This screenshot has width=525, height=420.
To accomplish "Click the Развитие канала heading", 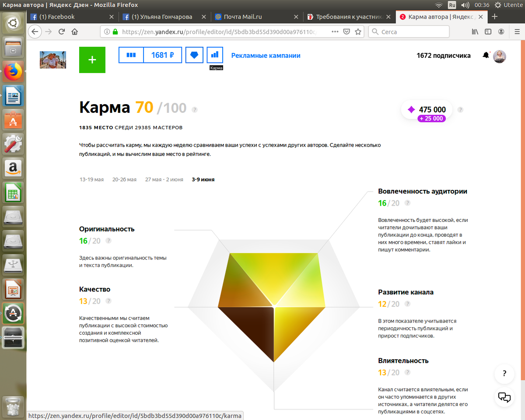I will [406, 292].
